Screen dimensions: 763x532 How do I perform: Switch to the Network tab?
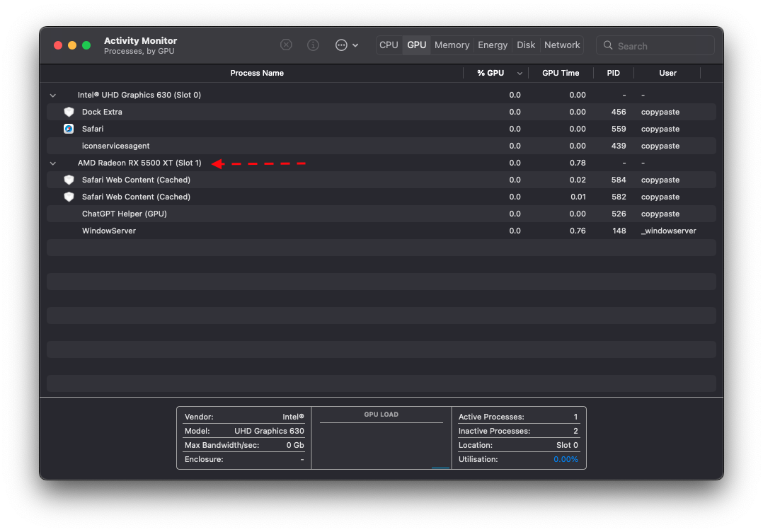[562, 45]
